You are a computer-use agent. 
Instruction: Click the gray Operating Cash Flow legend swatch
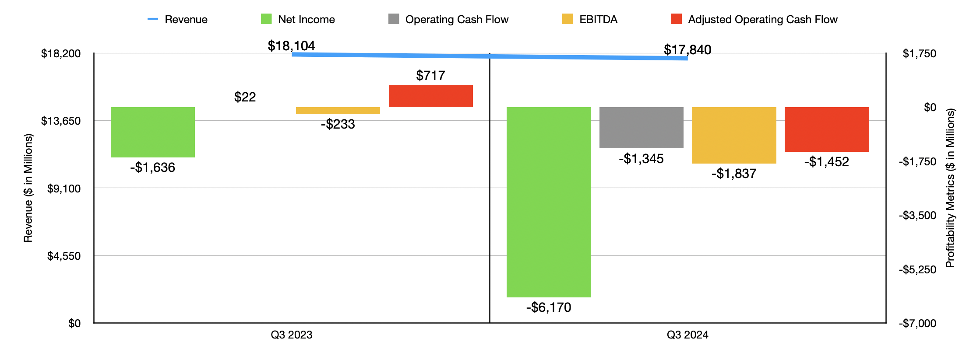point(394,19)
